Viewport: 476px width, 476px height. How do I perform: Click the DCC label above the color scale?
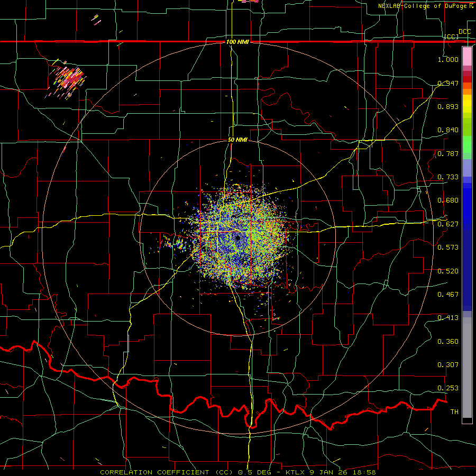pyautogui.click(x=465, y=32)
